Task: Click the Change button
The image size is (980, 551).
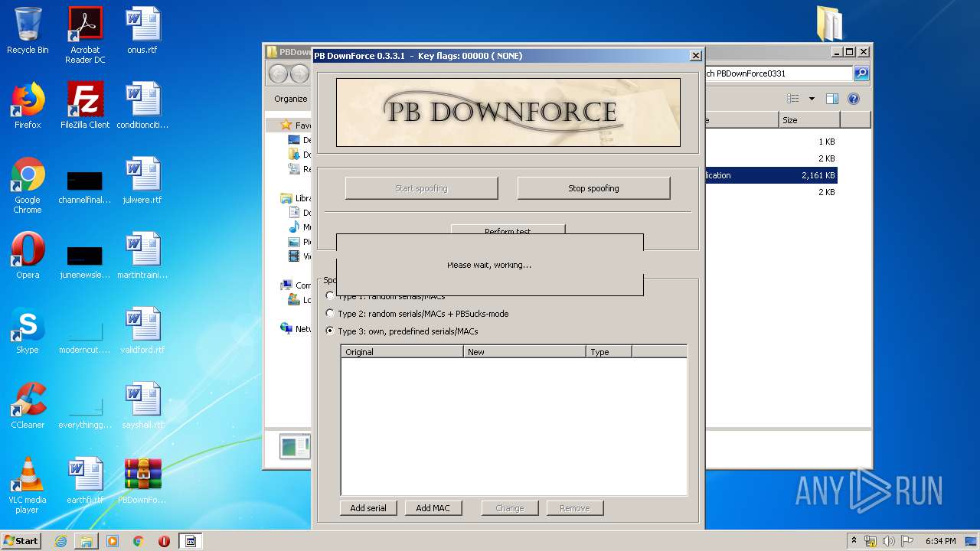Action: 510,508
